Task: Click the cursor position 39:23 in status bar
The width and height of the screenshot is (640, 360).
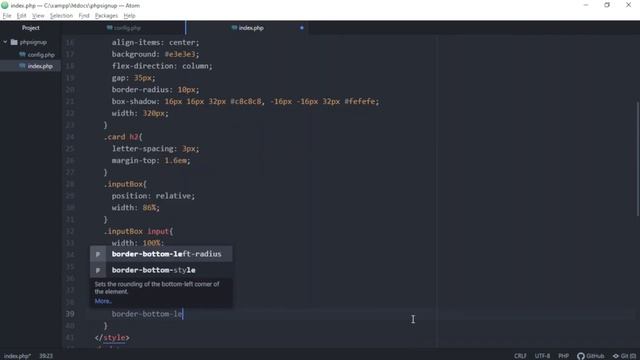Action: [x=46, y=356]
